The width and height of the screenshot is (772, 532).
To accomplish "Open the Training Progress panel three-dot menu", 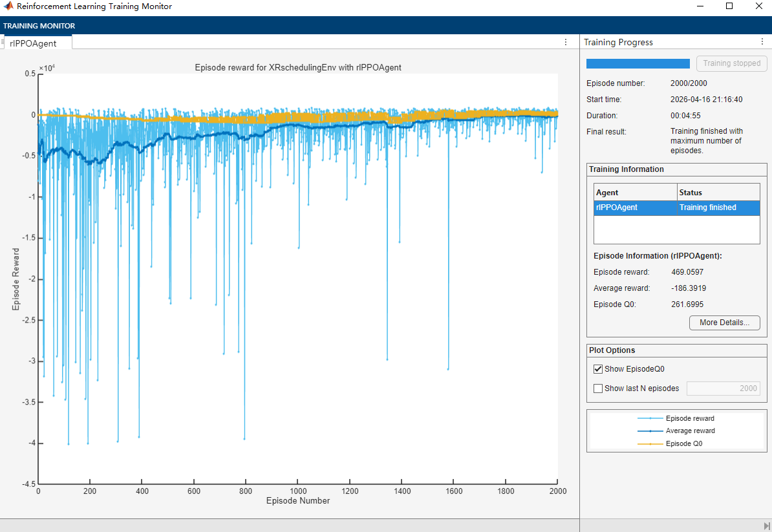I will (x=762, y=42).
